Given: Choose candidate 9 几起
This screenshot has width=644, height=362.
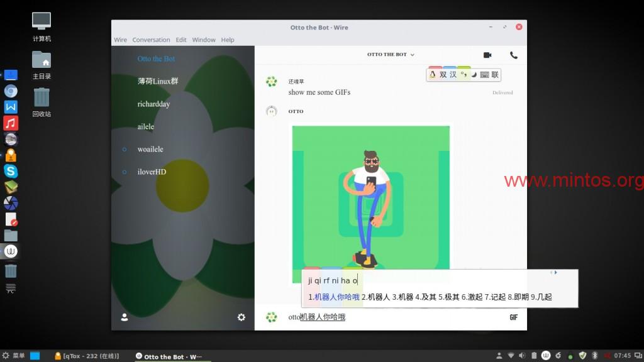Looking at the screenshot, I should click(541, 297).
